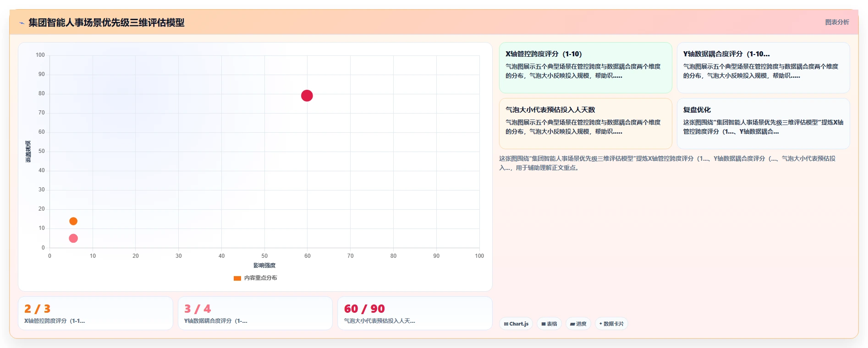The height and width of the screenshot is (348, 868).
Task: Open the 复盘优化 card
Action: point(763,124)
